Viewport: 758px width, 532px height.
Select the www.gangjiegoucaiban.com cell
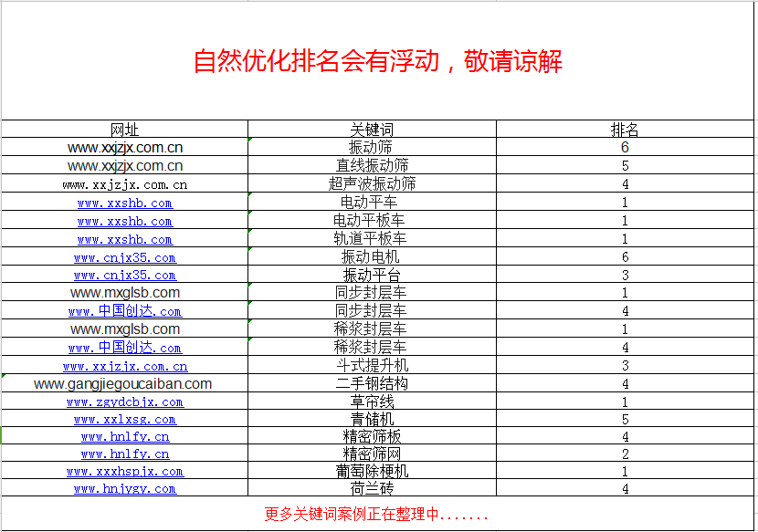click(x=122, y=384)
